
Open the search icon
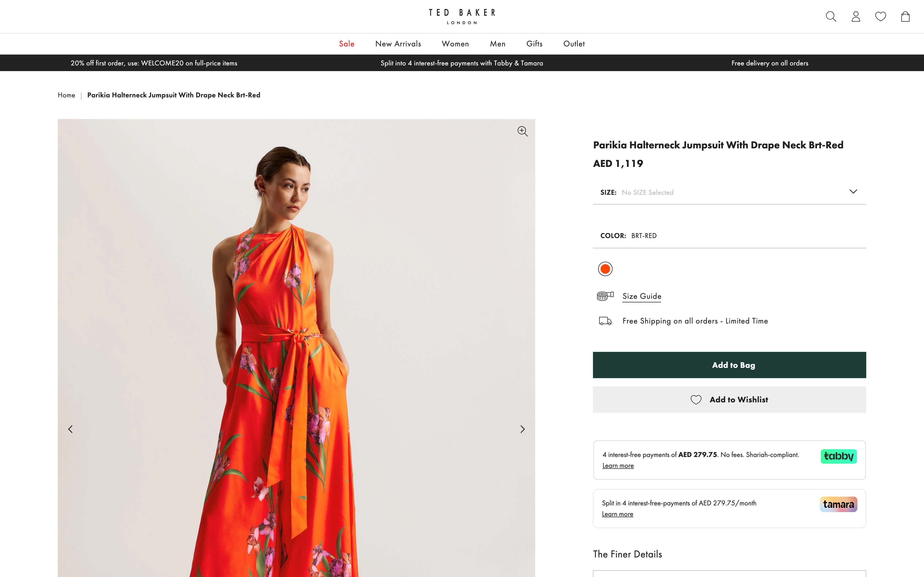pyautogui.click(x=831, y=16)
